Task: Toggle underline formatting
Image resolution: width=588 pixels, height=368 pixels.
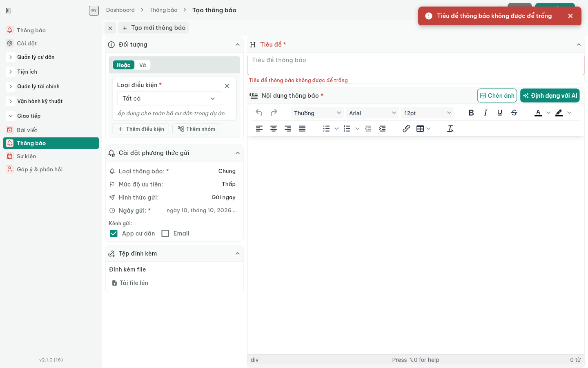Action: click(x=500, y=113)
